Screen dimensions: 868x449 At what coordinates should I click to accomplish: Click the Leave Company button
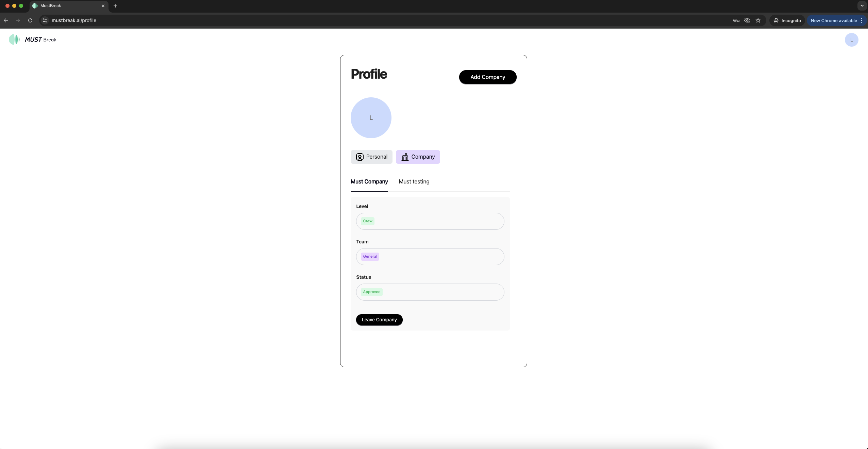tap(379, 320)
